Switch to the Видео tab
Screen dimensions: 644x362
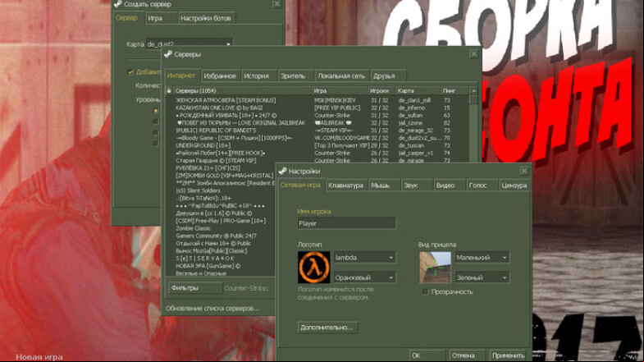pyautogui.click(x=450, y=186)
